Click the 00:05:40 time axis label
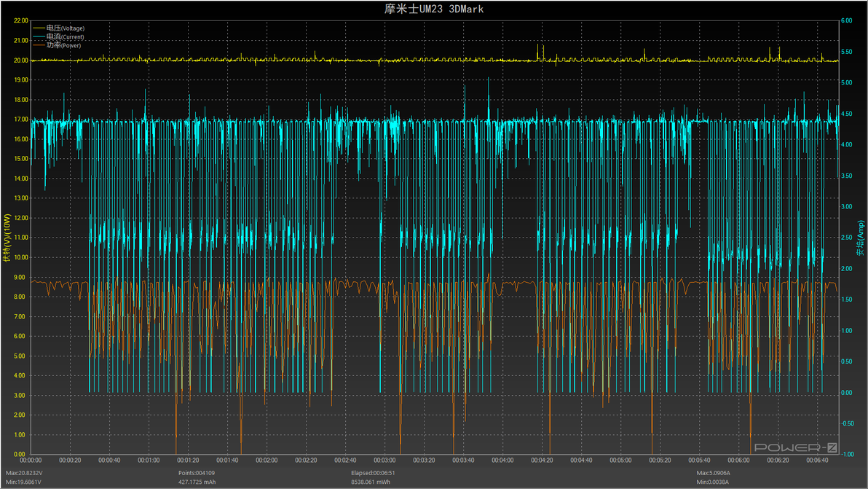This screenshot has width=868, height=489. 698,460
